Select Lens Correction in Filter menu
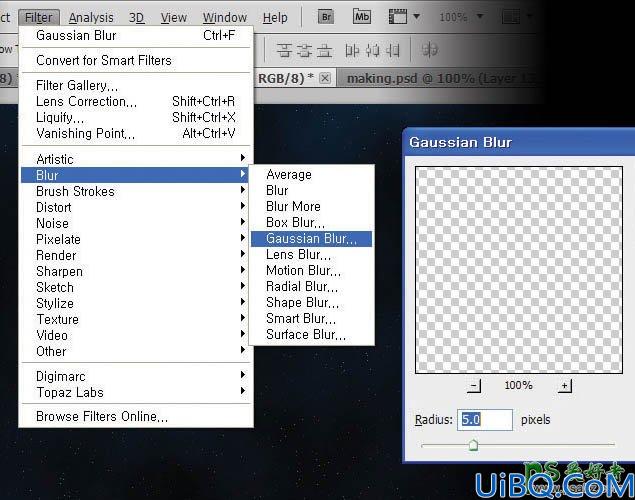Screen dimensions: 635x500 tap(136, 101)
